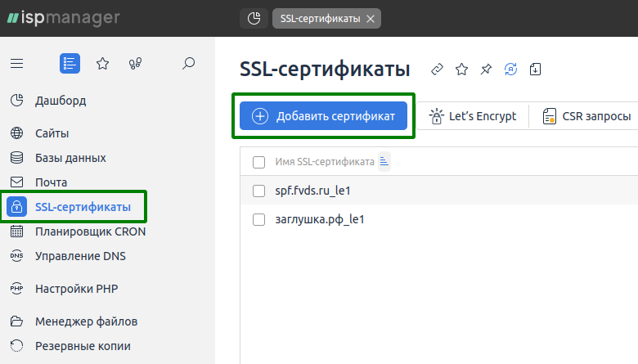Add page to favorites using title star
This screenshot has height=364, width=638.
coord(461,70)
